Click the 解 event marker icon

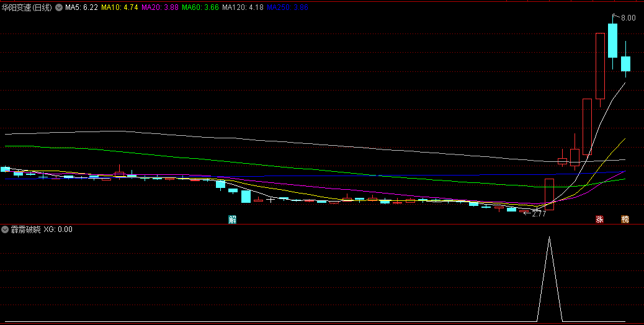click(232, 219)
